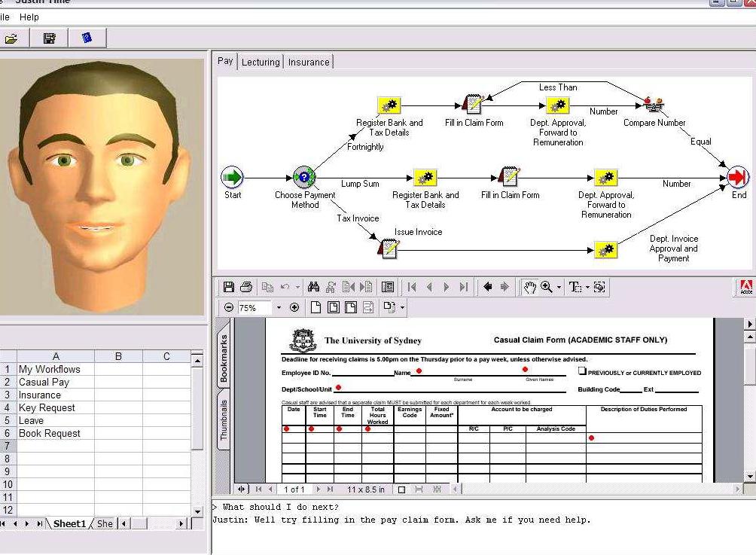This screenshot has height=555, width=756.
Task: Click the PDF vertical scroll down arrow
Action: (750, 477)
